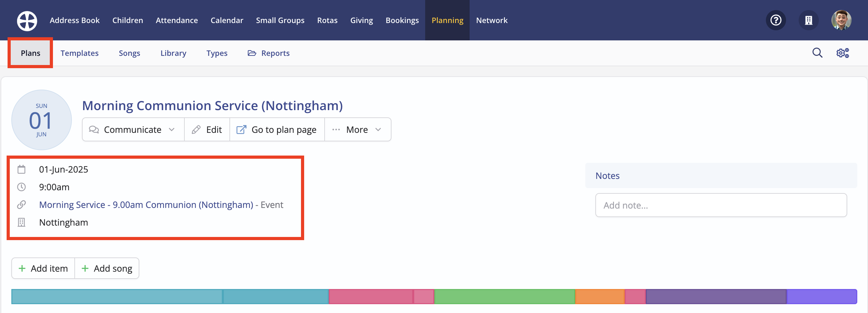Click the Edit pencil icon
The width and height of the screenshot is (868, 313).
click(196, 129)
